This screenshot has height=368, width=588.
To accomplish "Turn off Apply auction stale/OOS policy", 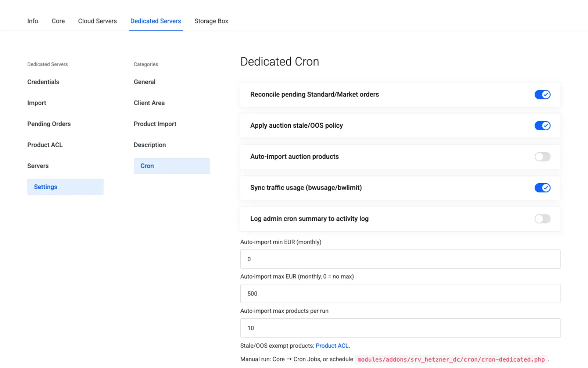I will pos(542,125).
